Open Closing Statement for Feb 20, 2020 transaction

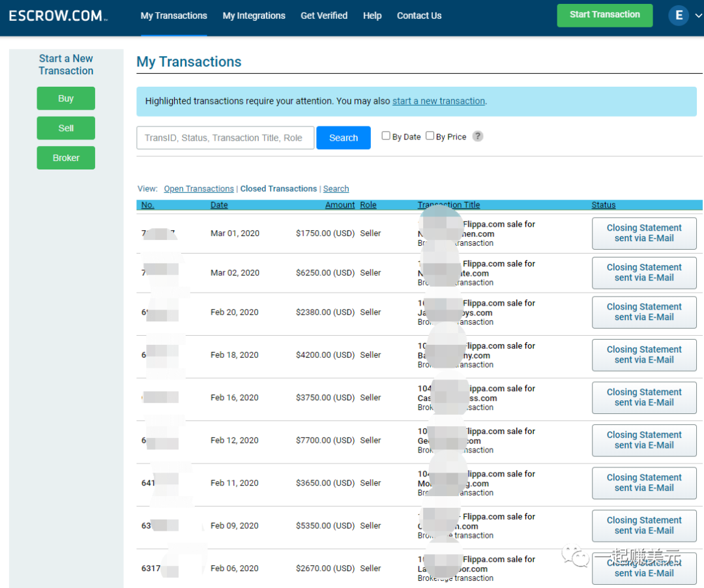644,312
